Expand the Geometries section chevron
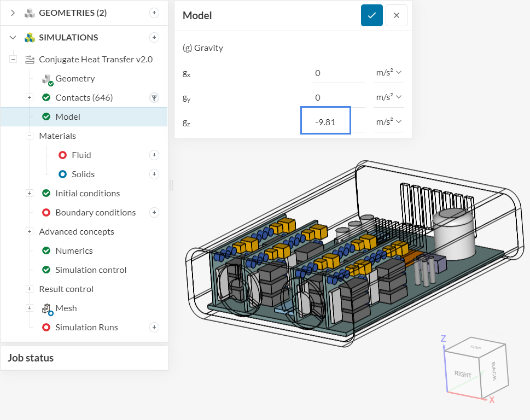Image resolution: width=530 pixels, height=420 pixels. [13, 13]
